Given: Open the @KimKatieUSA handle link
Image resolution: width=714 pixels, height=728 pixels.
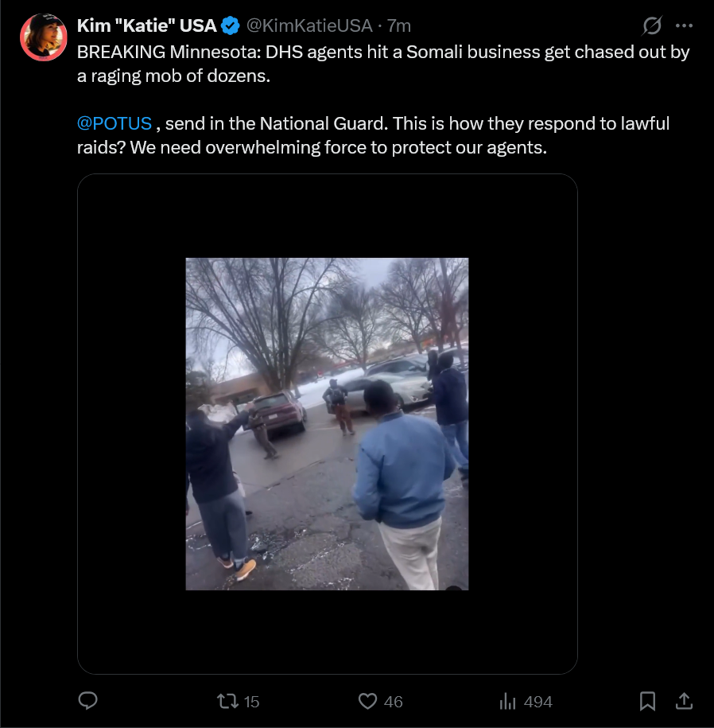Looking at the screenshot, I should point(309,25).
